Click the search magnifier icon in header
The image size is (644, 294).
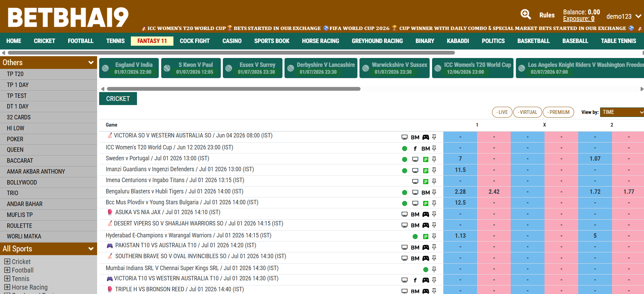526,14
